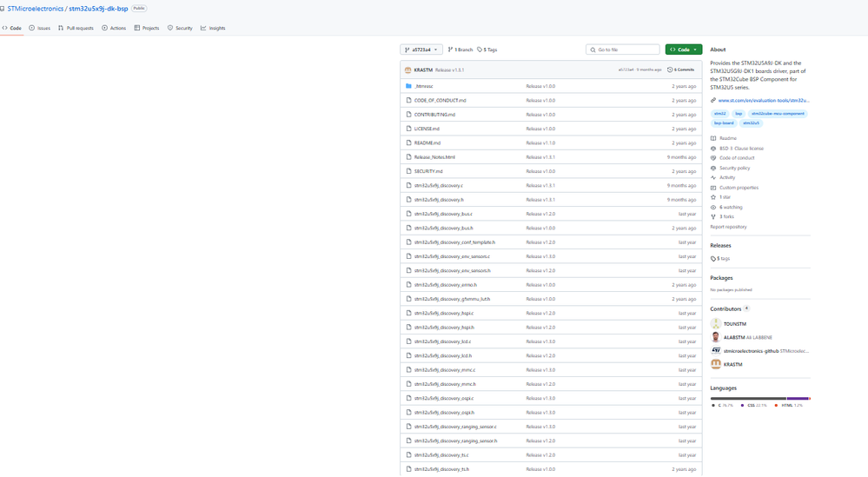Screen dimensions: 868x477
Task: Open stm32u5x9j_discovery_bus.c file
Action: coord(443,214)
